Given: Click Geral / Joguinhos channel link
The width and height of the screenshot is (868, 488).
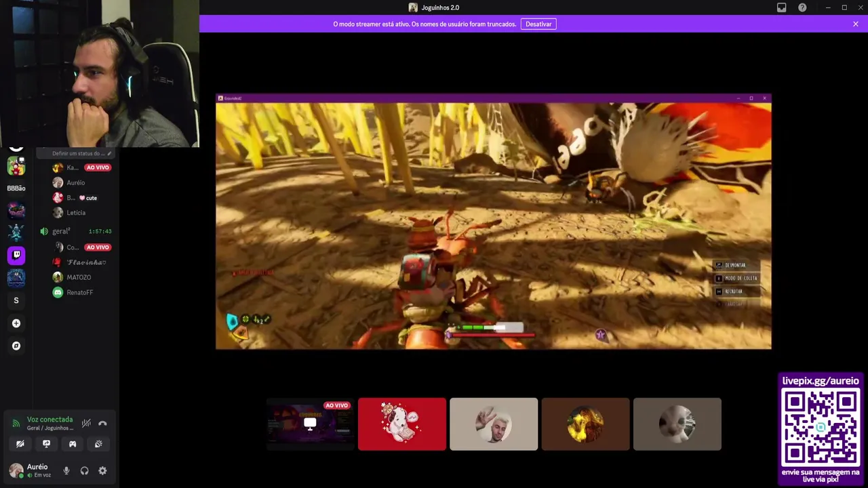Looking at the screenshot, I should click(x=50, y=428).
